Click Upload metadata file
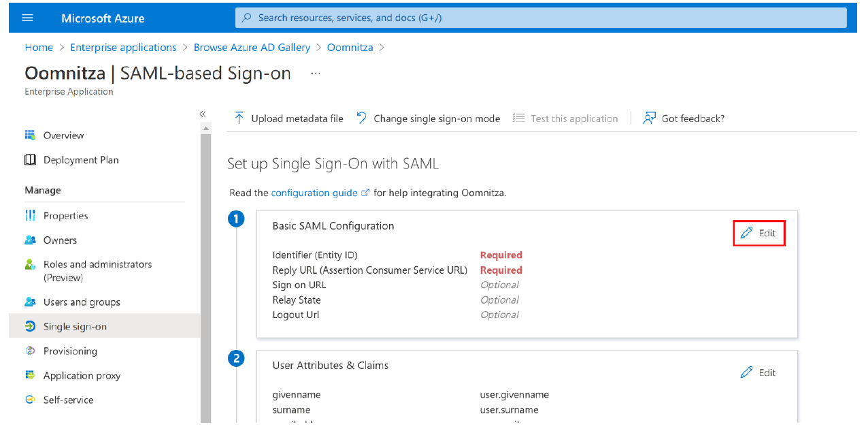The width and height of the screenshot is (868, 431). (x=289, y=118)
